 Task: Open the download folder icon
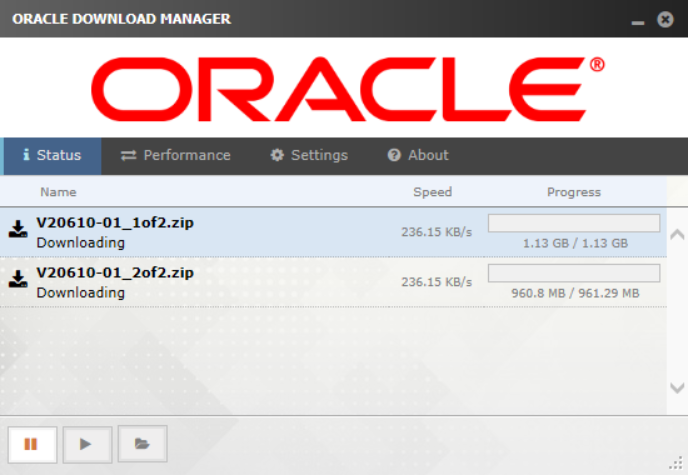(x=143, y=444)
